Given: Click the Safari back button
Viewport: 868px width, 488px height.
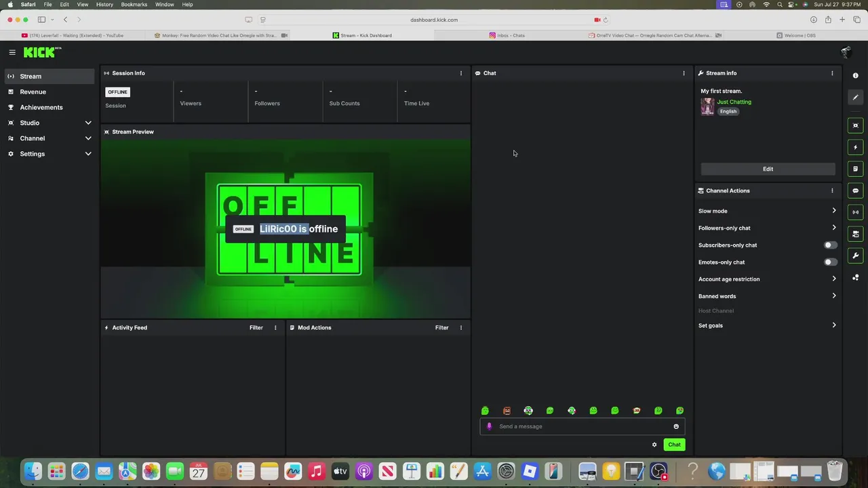Looking at the screenshot, I should pyautogui.click(x=65, y=20).
